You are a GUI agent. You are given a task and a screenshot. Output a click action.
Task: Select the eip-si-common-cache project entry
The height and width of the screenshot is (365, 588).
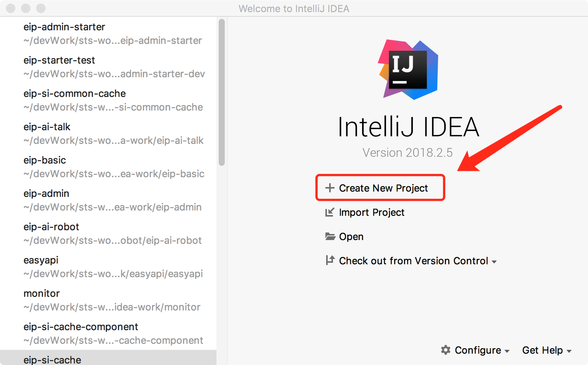(x=75, y=94)
